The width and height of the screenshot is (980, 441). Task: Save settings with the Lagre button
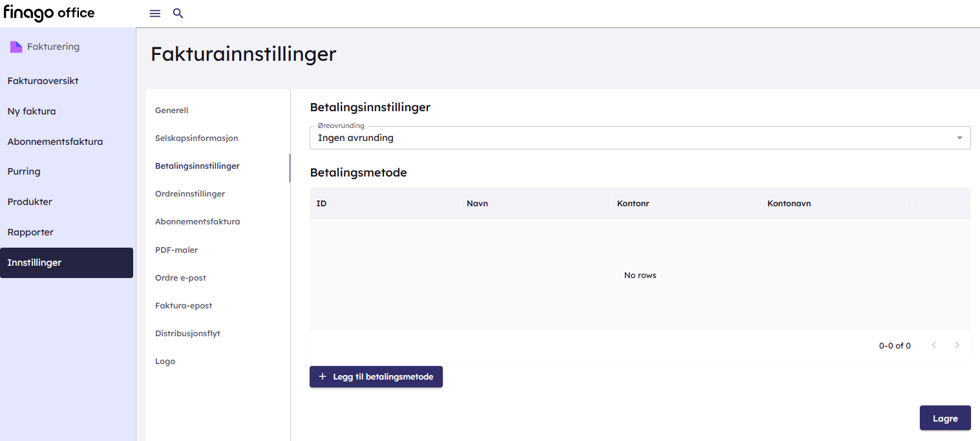(945, 418)
